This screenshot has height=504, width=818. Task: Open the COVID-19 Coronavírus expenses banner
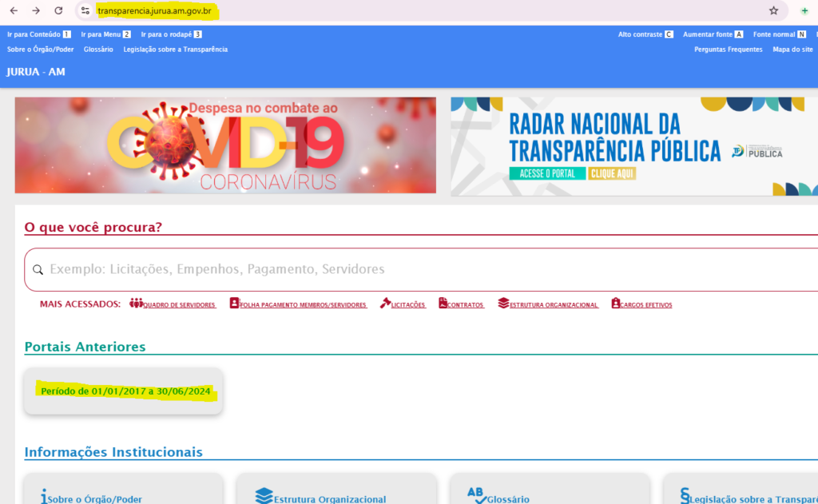point(225,145)
